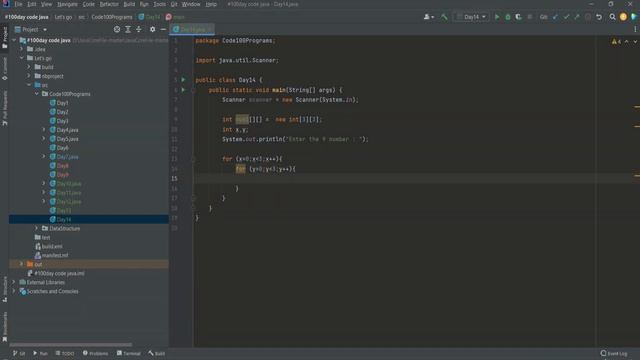Open Project panel settings gear

[152, 29]
